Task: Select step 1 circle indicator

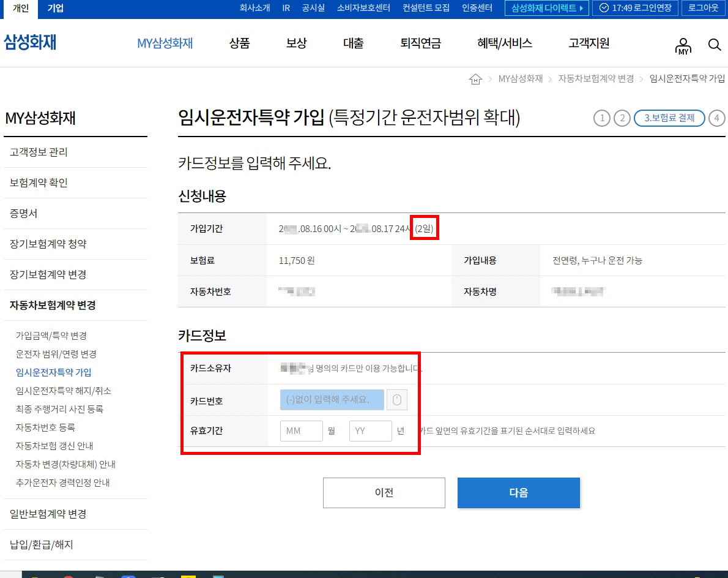Action: click(602, 118)
